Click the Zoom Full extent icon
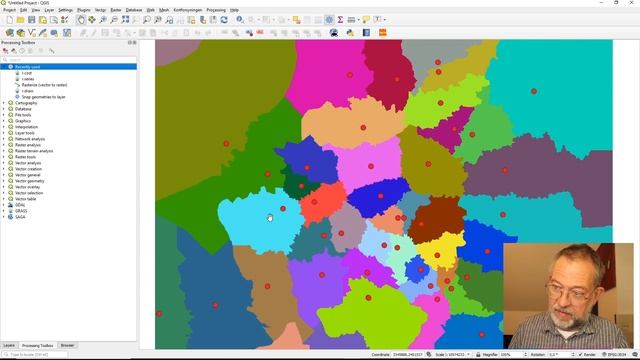The width and height of the screenshot is (640, 360). click(x=125, y=20)
